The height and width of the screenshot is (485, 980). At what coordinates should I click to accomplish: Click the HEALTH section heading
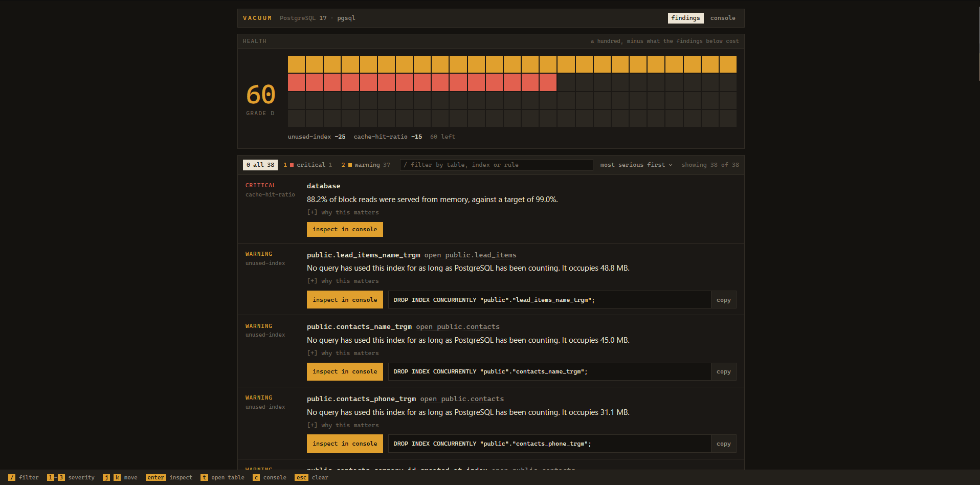click(255, 41)
